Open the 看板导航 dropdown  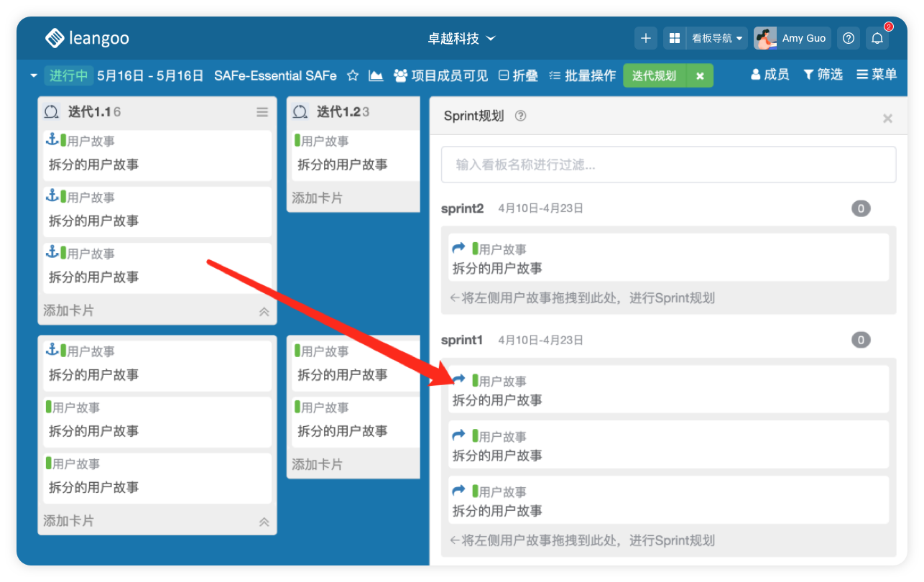(716, 39)
